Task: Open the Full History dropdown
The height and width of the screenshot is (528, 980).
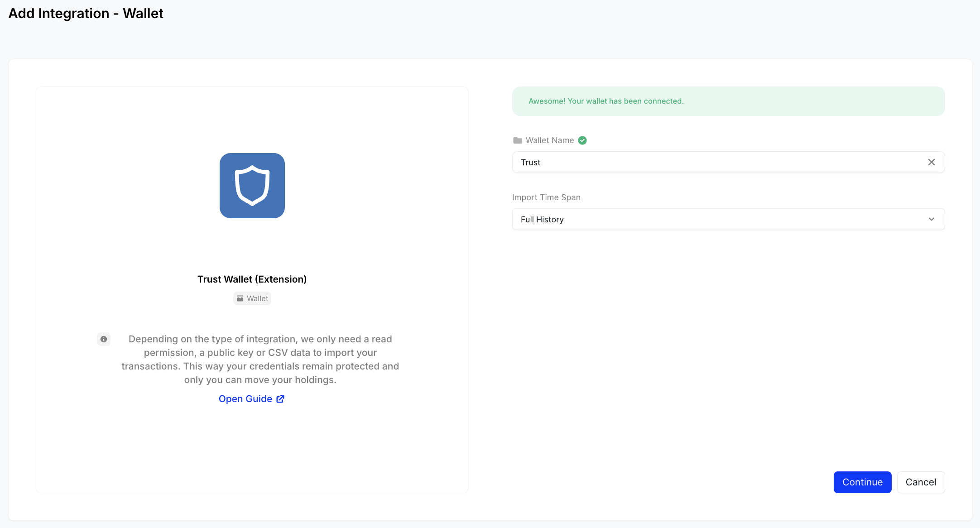Action: pos(728,219)
